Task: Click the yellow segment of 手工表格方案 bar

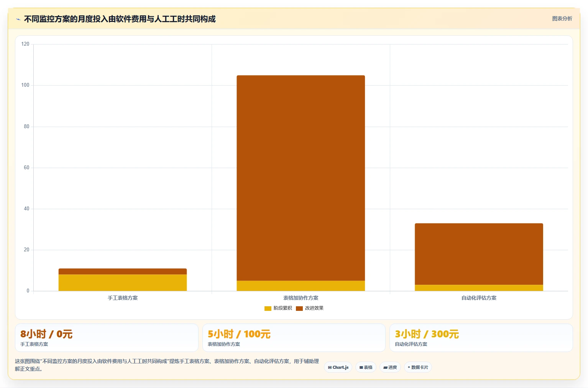Action: pyautogui.click(x=123, y=282)
